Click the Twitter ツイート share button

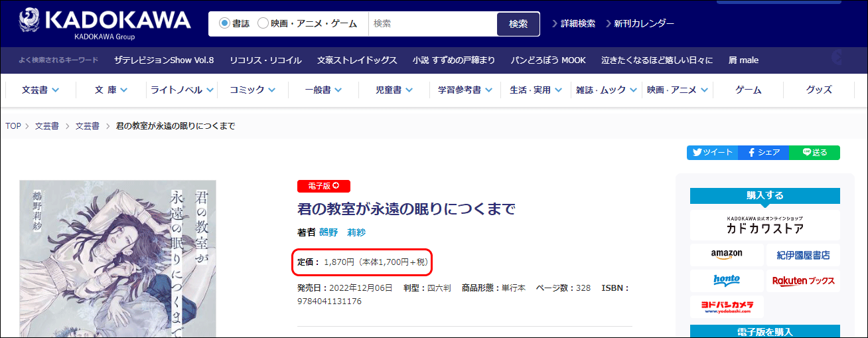712,152
